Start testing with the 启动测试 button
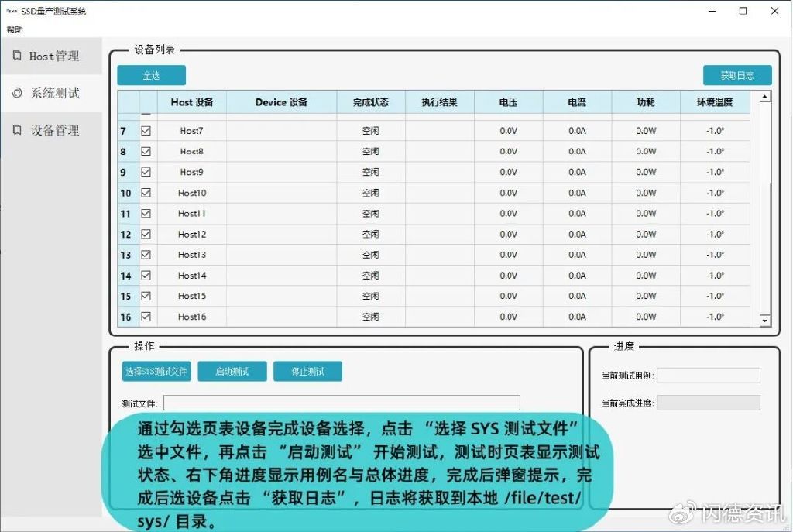Screen dimensions: 793x532 click(x=232, y=371)
